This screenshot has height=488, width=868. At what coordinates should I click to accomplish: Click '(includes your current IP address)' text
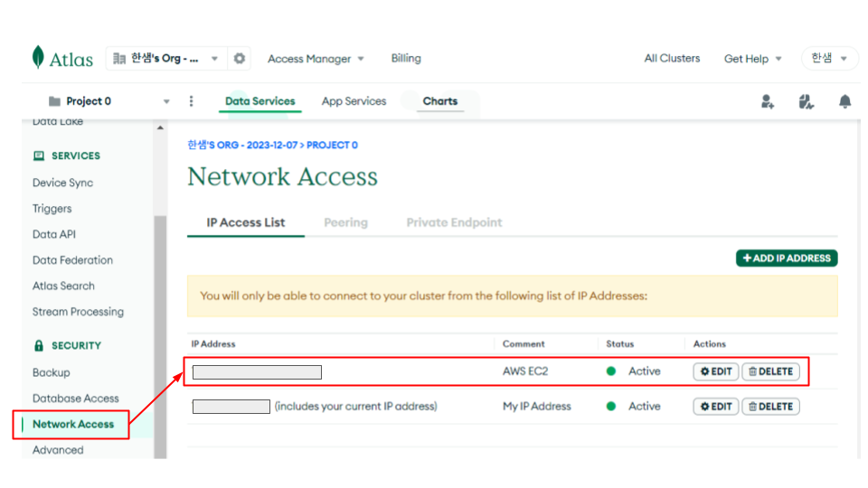point(356,407)
